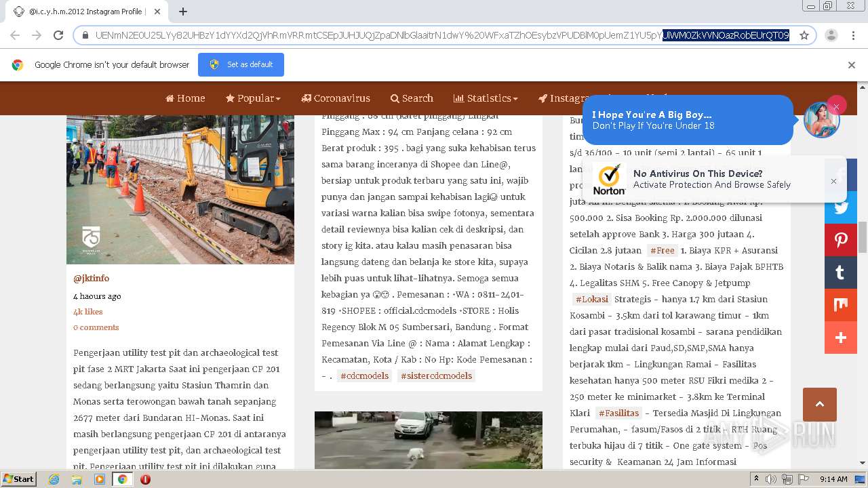Viewport: 868px width, 488px height.
Task: Open the #Lokasi hashtag
Action: pos(592,300)
